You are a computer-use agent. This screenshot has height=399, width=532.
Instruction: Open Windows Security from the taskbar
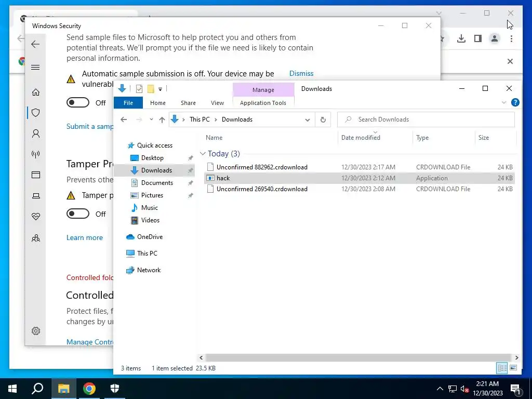pos(115,389)
